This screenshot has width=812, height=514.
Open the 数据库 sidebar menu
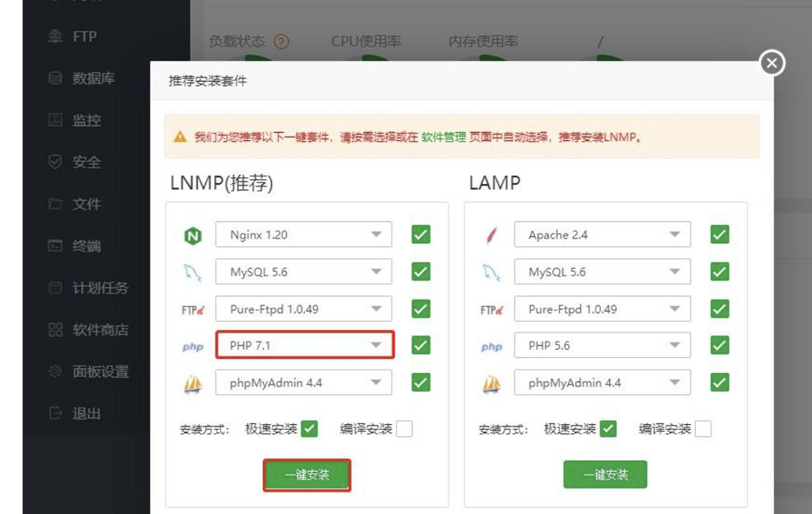click(x=92, y=78)
